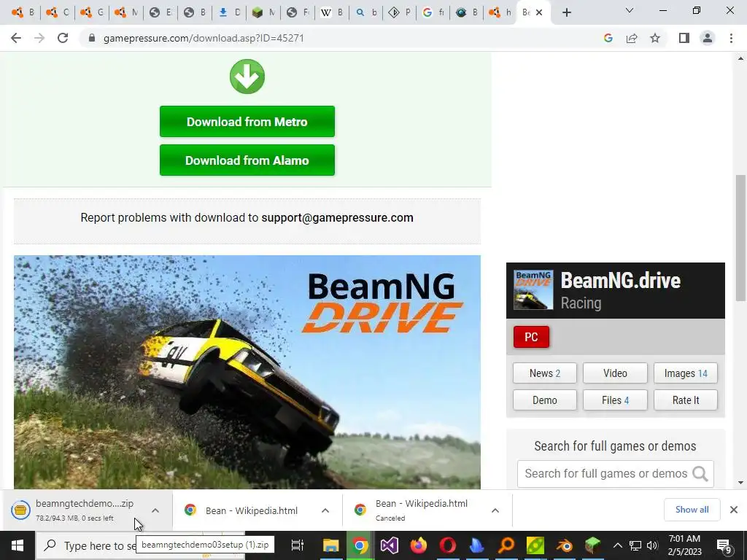Open Chrome three-dot menu
Viewport: 747px width, 560px height.
731,38
